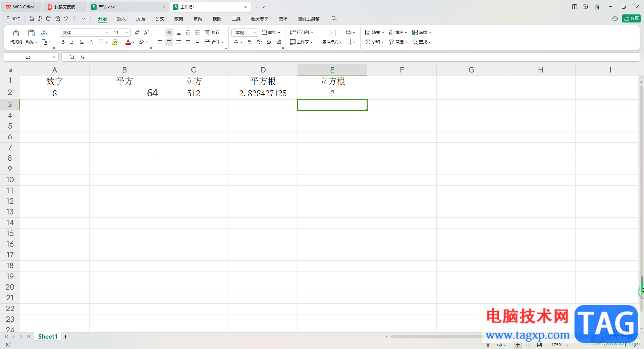Click the Print preview icon

(57, 18)
